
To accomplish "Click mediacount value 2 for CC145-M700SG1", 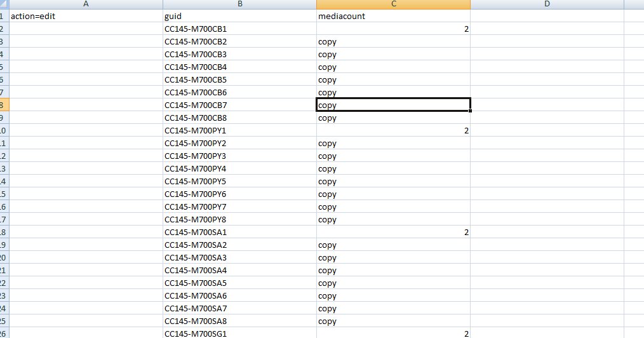I will coord(394,333).
